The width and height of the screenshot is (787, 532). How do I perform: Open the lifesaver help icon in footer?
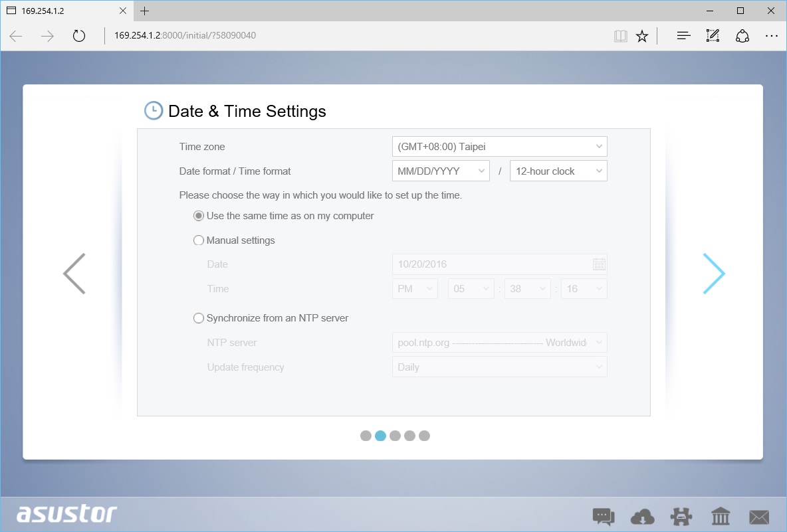(x=681, y=517)
